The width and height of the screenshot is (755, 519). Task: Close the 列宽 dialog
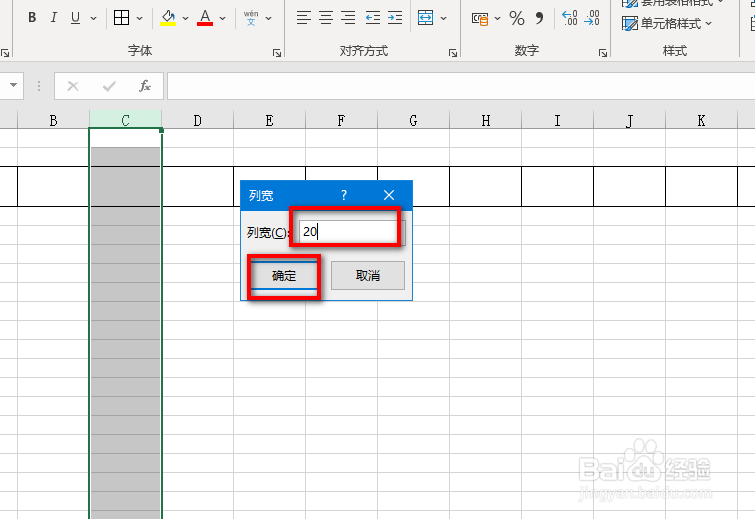(x=389, y=195)
